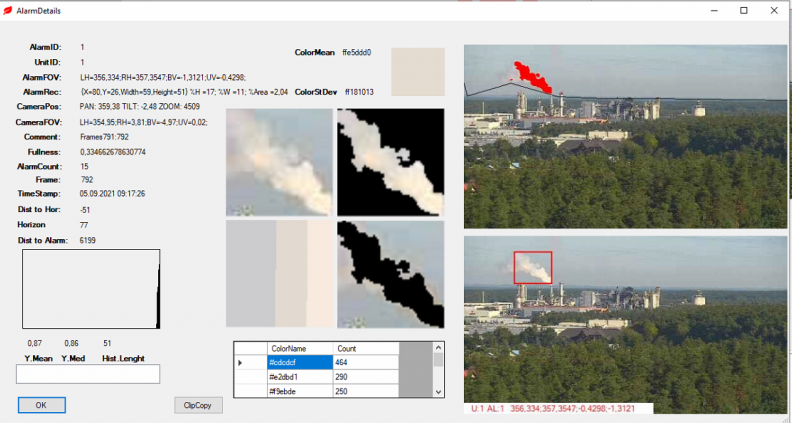Click the AlarmFOV value text
The height and width of the screenshot is (423, 792).
[x=163, y=77]
